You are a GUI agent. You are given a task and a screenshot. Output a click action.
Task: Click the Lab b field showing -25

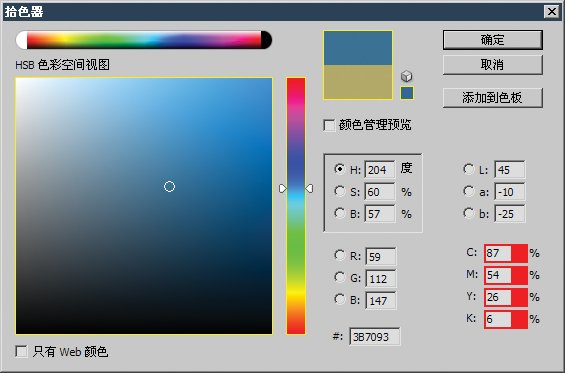(510, 214)
